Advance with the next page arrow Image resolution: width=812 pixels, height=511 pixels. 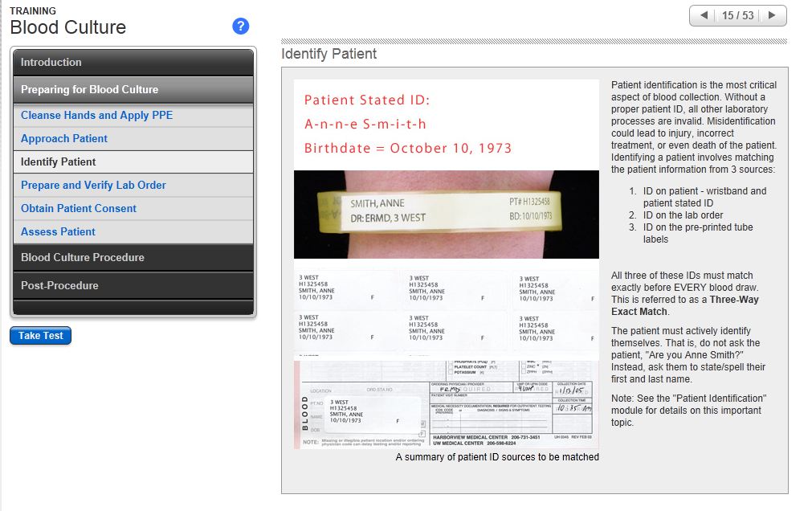(x=772, y=15)
